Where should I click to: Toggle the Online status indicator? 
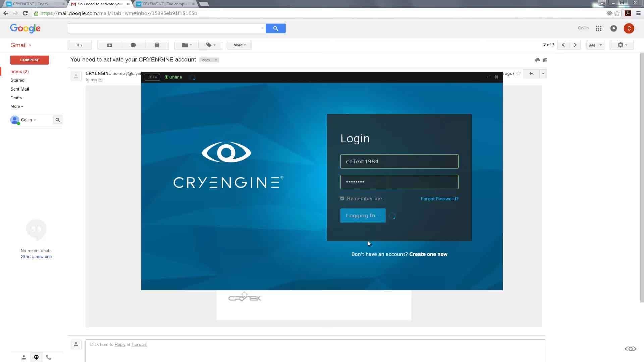click(173, 77)
